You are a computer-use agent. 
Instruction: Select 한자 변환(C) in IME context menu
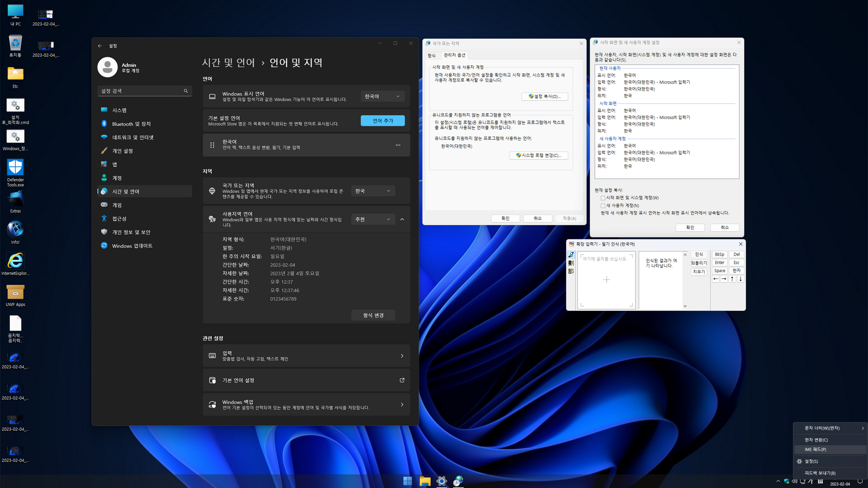(830, 440)
